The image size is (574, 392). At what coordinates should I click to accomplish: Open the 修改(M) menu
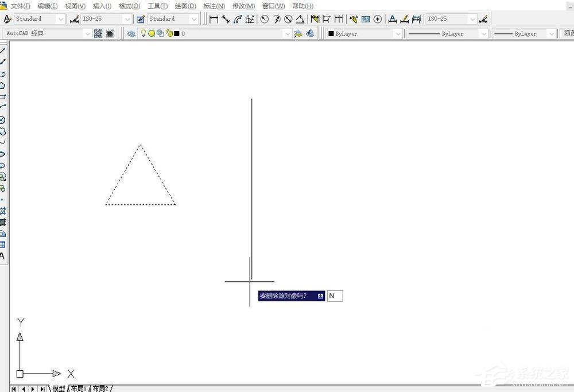(x=243, y=6)
